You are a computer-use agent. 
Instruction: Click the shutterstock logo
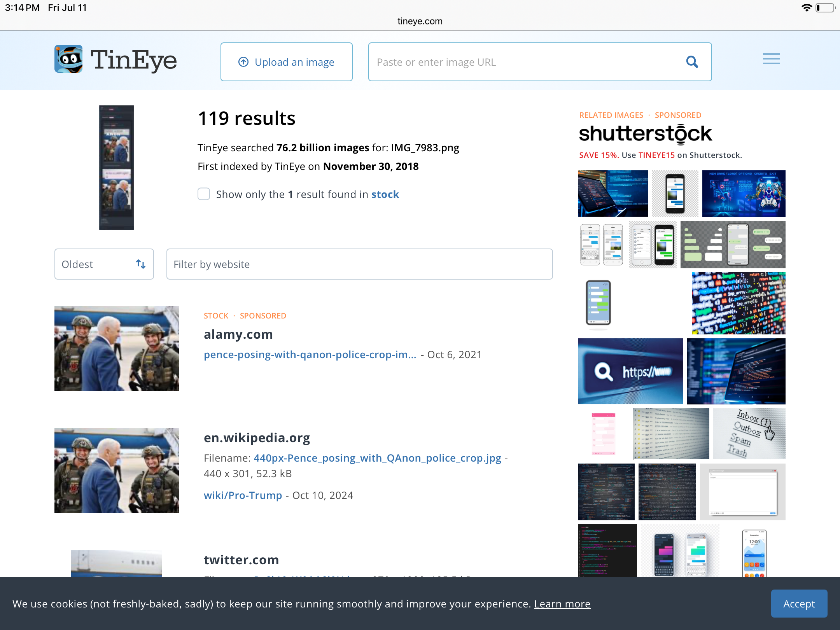tap(645, 134)
